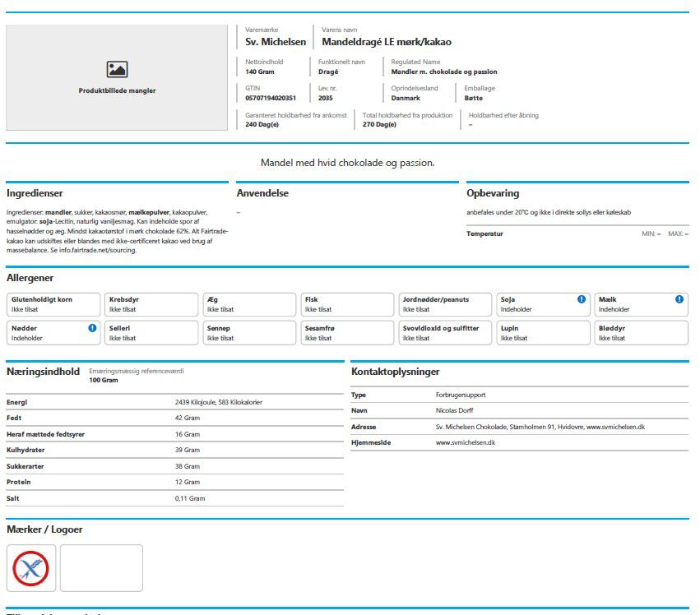Click the empty logo box beside gluten-free mark
The image size is (700, 615).
point(101,568)
